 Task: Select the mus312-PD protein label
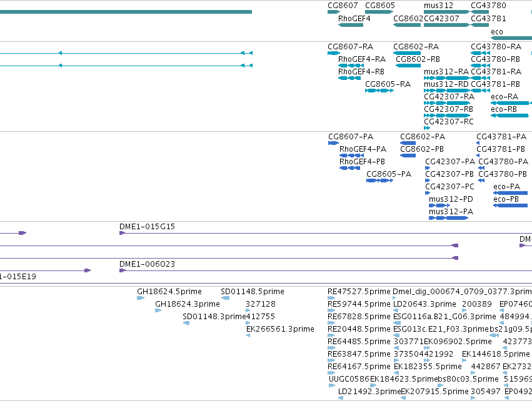click(x=451, y=200)
